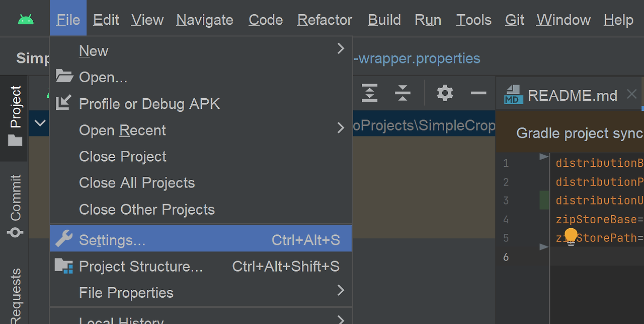
Task: Click the Android Studio logo icon
Action: pos(26,20)
